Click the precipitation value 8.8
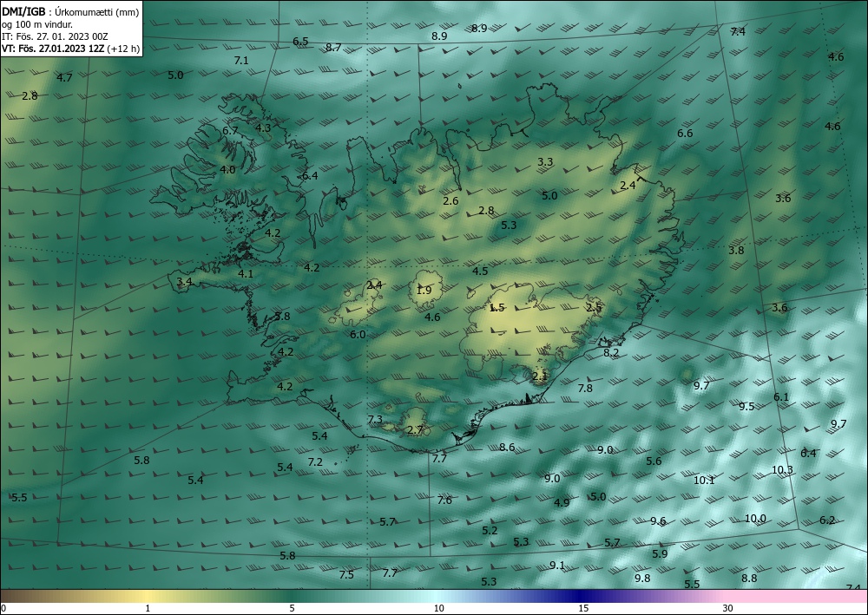The width and height of the screenshot is (868, 615). (749, 579)
